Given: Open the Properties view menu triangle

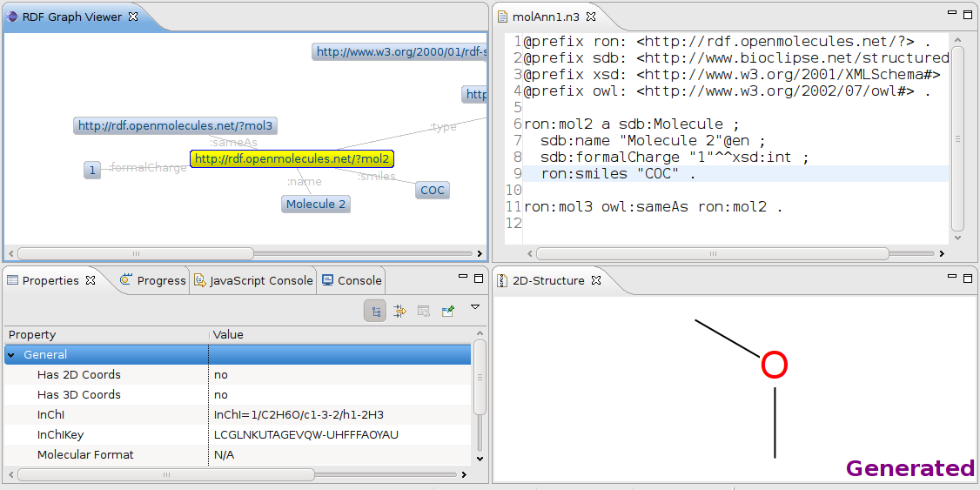Looking at the screenshot, I should pos(475,307).
